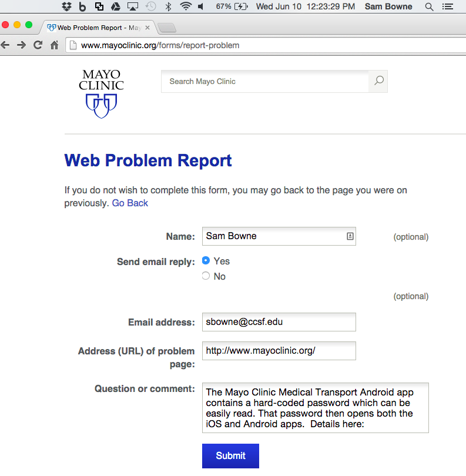Open Time Machine menu bar icon
Viewport: 466px width, 476px height.
150,6
